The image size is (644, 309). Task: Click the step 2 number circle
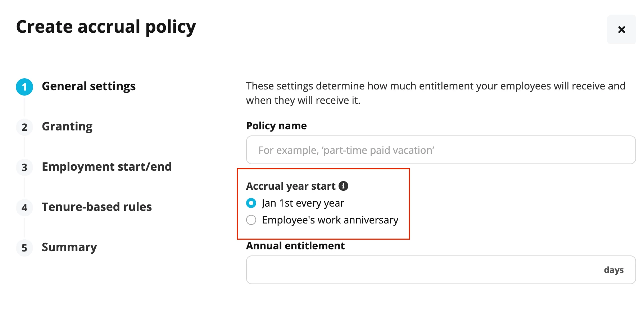pyautogui.click(x=24, y=127)
